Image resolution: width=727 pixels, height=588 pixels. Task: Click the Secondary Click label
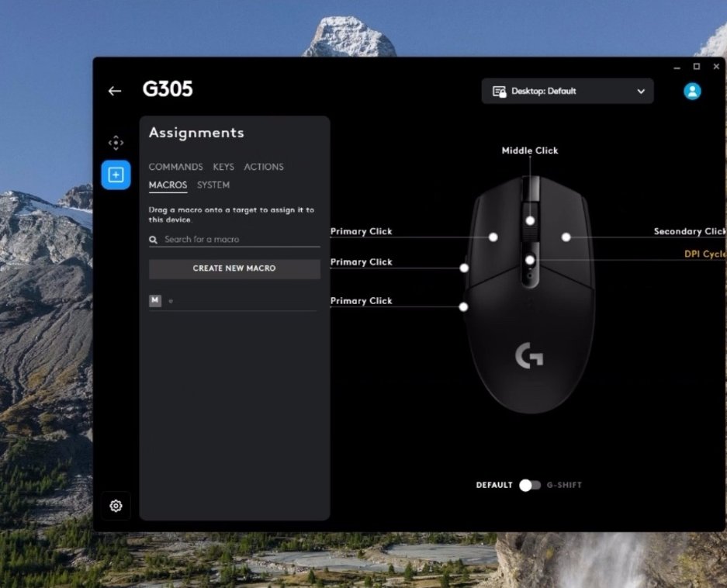click(690, 231)
